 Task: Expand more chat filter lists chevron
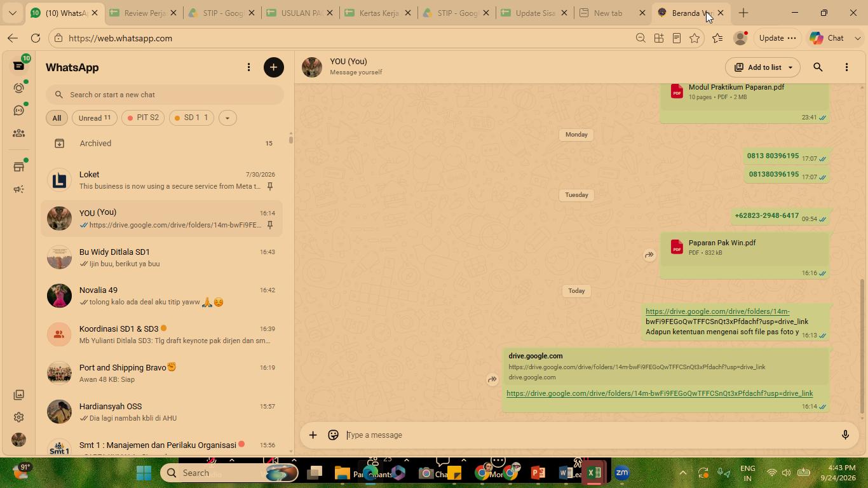227,118
